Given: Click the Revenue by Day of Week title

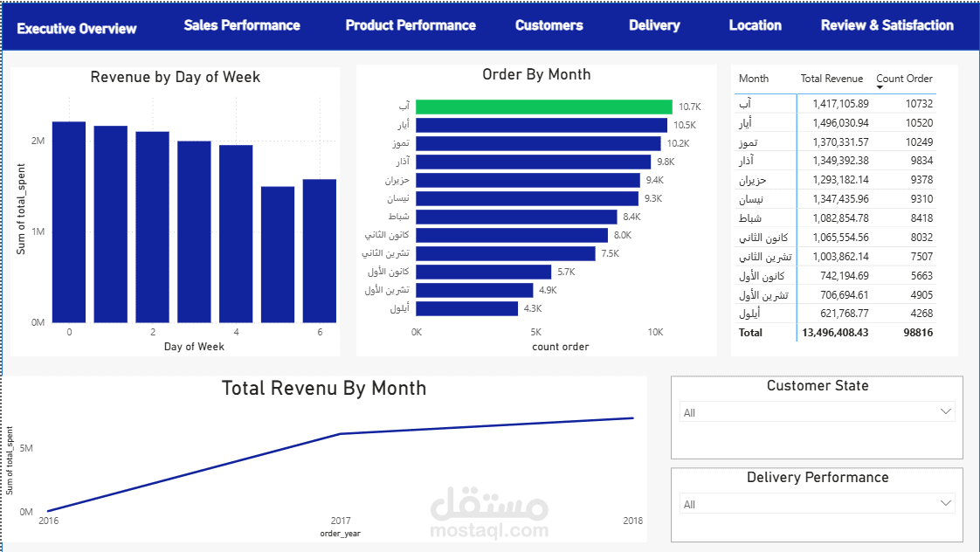Looking at the screenshot, I should pyautogui.click(x=175, y=77).
